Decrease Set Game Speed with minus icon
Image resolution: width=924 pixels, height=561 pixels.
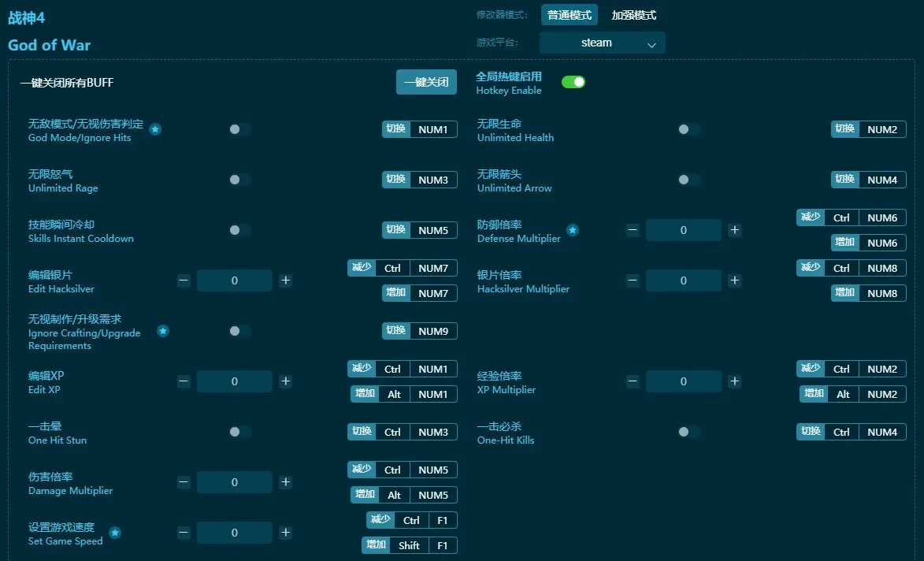(184, 533)
